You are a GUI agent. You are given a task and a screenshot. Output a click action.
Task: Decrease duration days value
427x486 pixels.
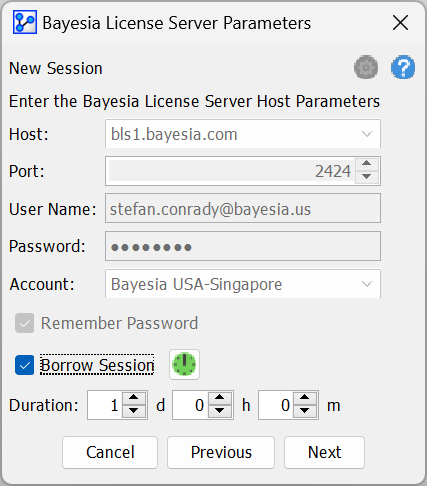click(134, 411)
